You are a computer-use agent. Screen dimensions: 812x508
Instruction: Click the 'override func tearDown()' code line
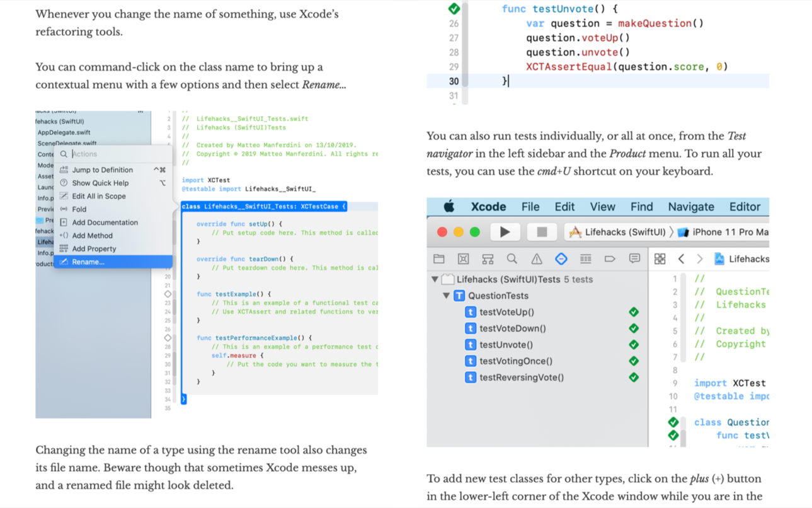tap(245, 259)
